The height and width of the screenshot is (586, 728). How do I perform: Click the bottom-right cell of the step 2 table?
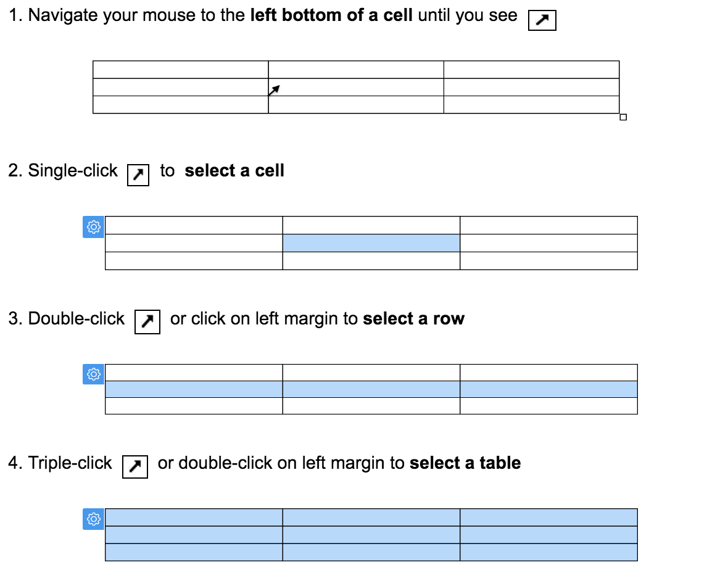tap(548, 261)
